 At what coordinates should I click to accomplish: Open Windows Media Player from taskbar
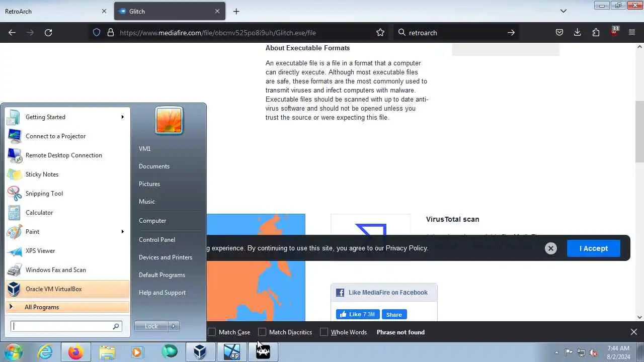(138, 352)
